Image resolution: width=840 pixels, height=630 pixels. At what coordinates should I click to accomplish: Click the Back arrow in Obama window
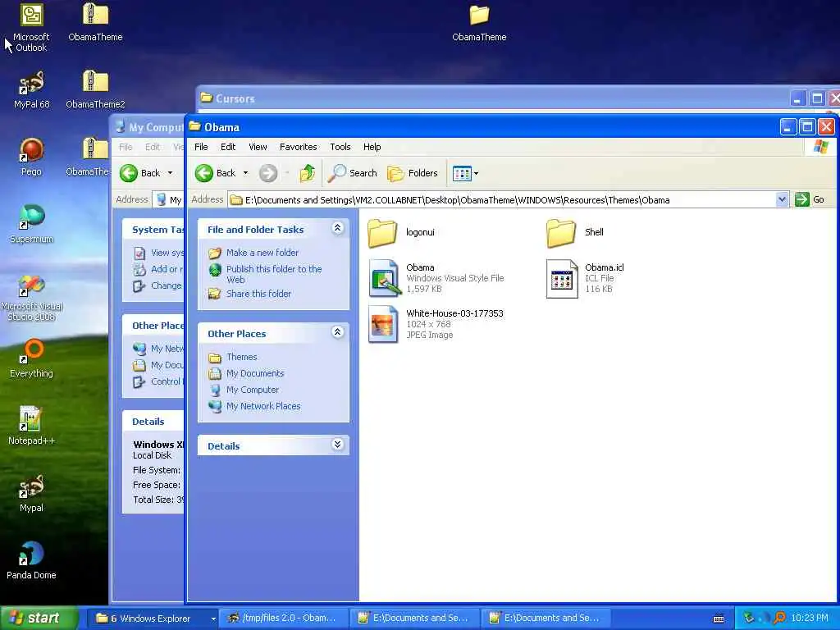(x=216, y=173)
